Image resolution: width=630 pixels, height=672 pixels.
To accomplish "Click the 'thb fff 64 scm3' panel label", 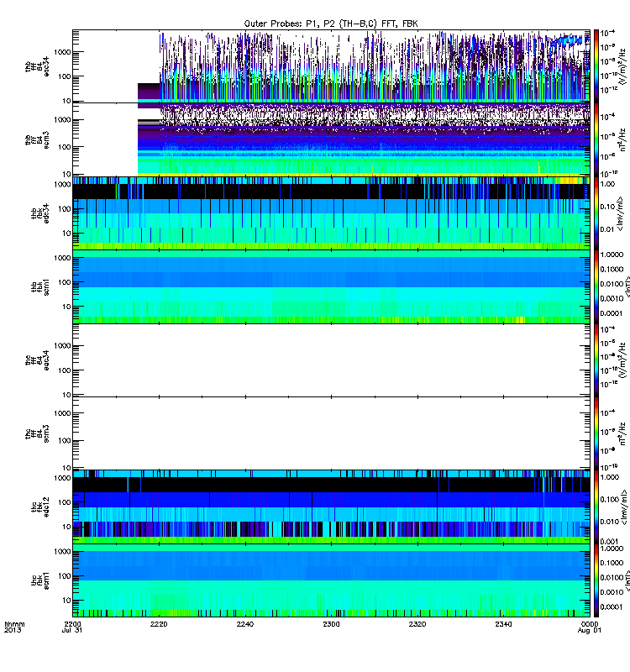I will pos(37,139).
